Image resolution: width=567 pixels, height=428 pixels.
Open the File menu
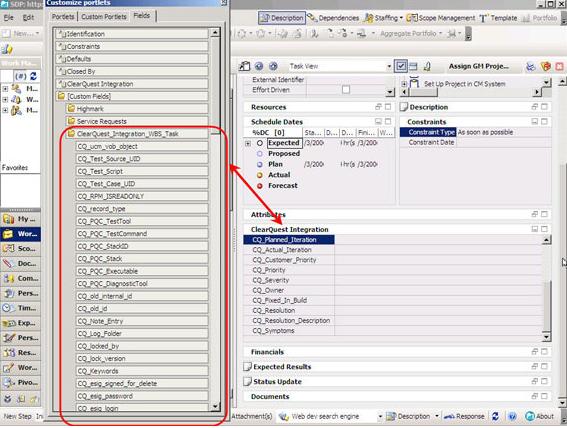click(9, 17)
